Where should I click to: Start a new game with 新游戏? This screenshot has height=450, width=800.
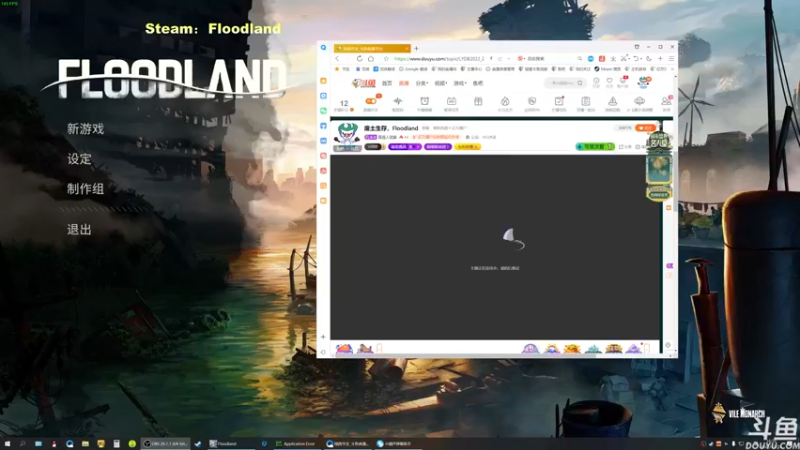coord(85,129)
